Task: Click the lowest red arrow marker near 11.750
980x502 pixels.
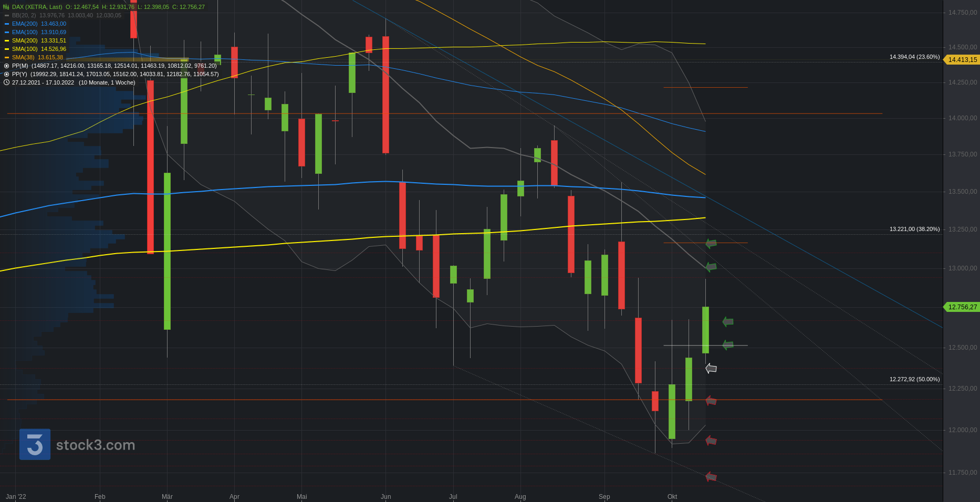Action: click(711, 477)
